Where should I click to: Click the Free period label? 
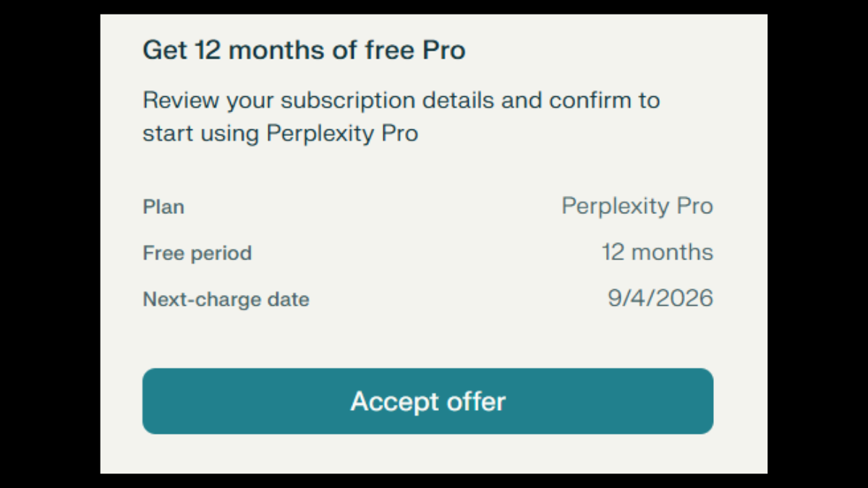[197, 253]
